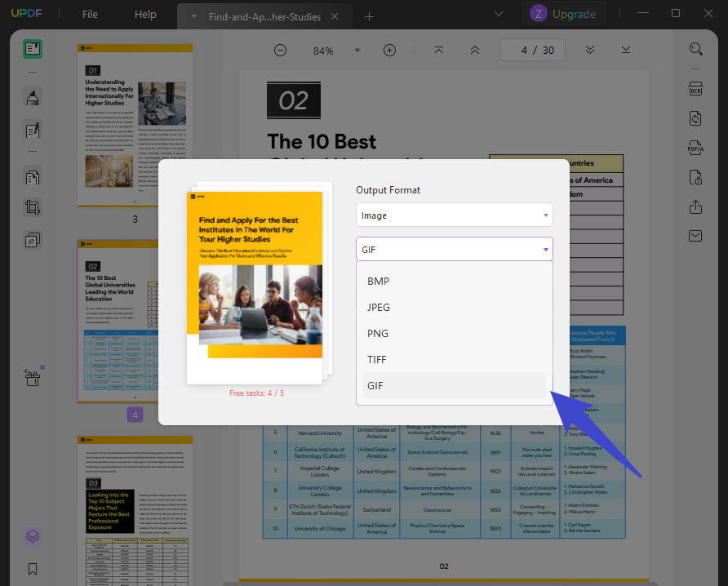Open the Organize Pages tool
Image resolution: width=728 pixels, height=586 pixels.
click(33, 176)
